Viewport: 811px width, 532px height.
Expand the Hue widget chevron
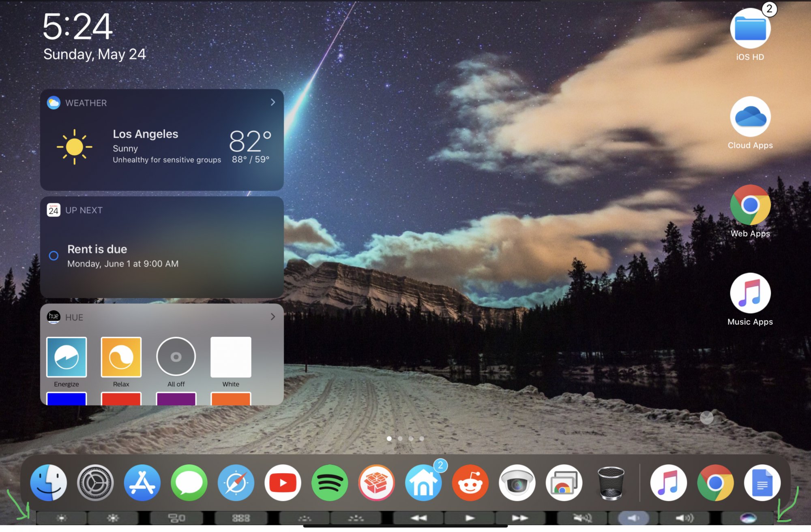[x=273, y=317]
